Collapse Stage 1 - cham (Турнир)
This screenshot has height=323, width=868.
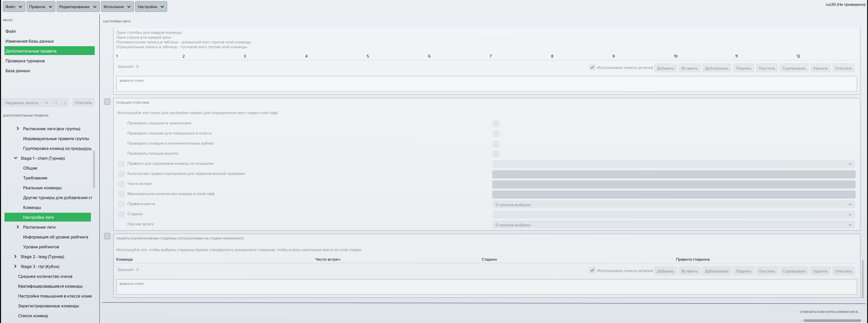(x=15, y=158)
